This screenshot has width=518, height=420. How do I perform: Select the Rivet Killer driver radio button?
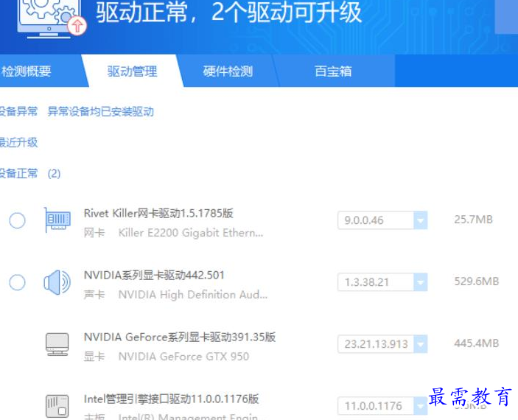click(17, 220)
